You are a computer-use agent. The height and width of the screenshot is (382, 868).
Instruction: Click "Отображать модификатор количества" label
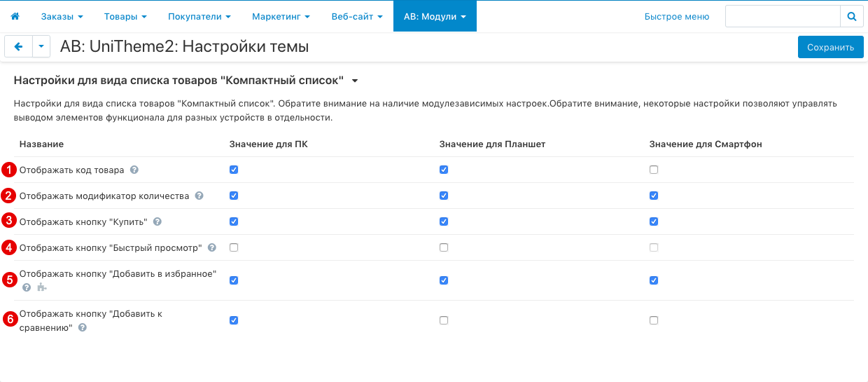pyautogui.click(x=104, y=196)
